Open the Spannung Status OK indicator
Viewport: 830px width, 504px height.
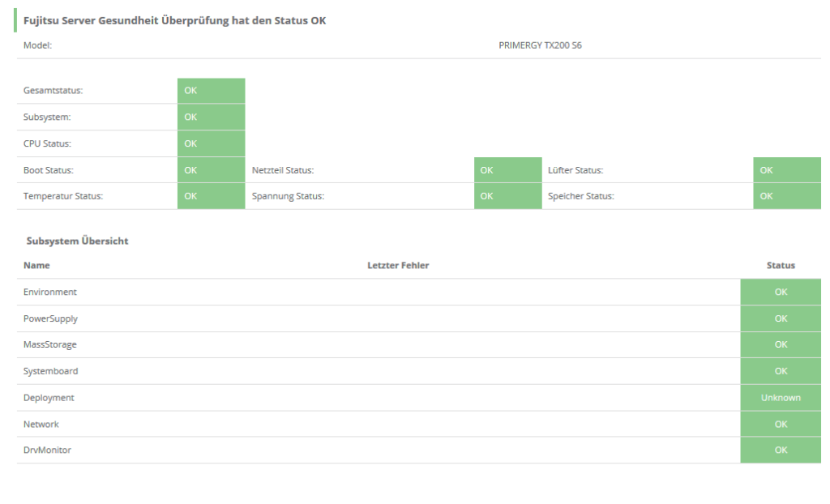pyautogui.click(x=507, y=195)
